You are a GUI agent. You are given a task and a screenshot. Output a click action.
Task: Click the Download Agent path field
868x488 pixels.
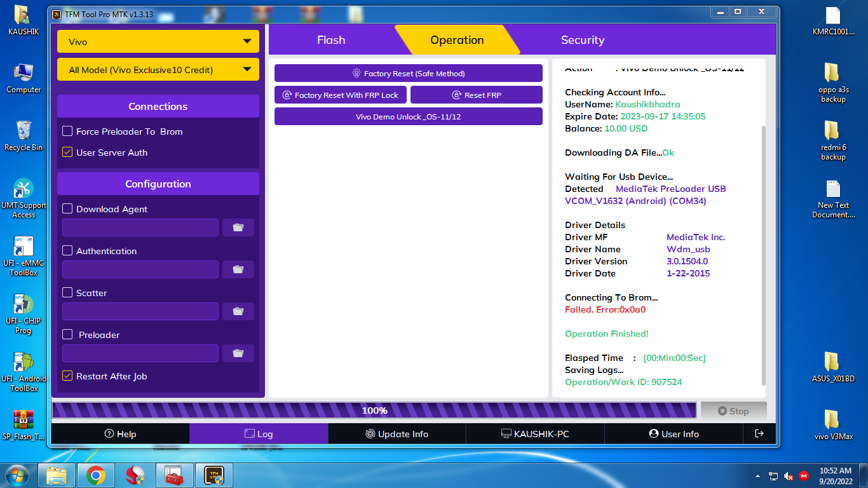(x=140, y=227)
